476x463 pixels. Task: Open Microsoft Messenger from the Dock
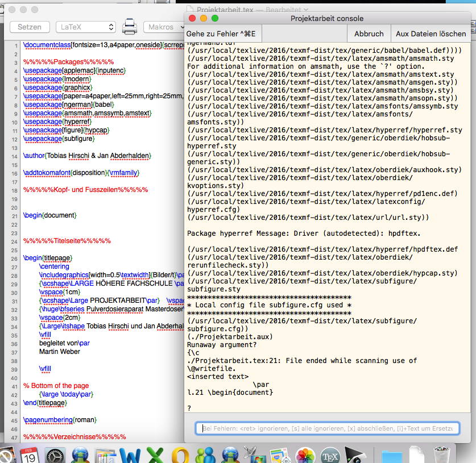pos(205,455)
